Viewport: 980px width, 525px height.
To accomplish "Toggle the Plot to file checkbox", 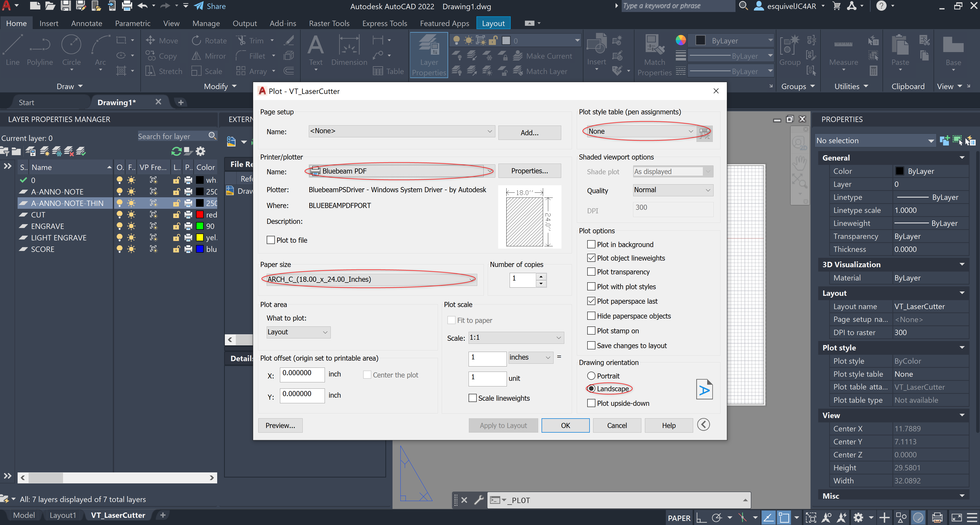I will click(271, 240).
